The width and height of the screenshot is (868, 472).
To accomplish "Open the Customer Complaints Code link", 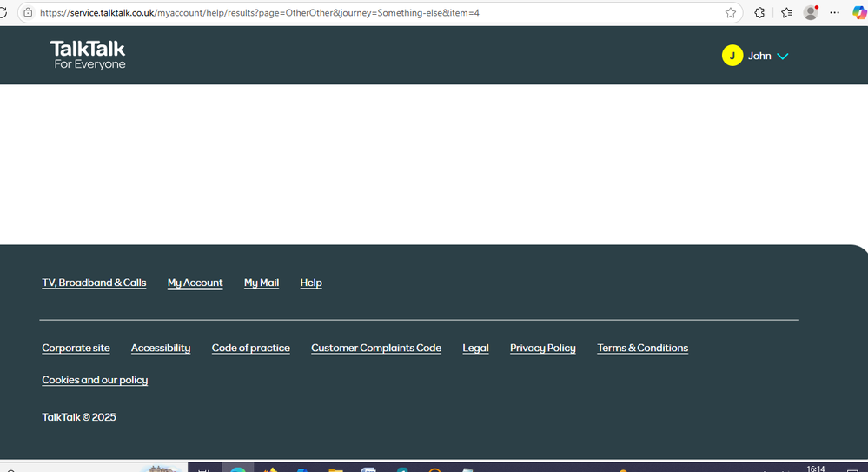I will 376,348.
